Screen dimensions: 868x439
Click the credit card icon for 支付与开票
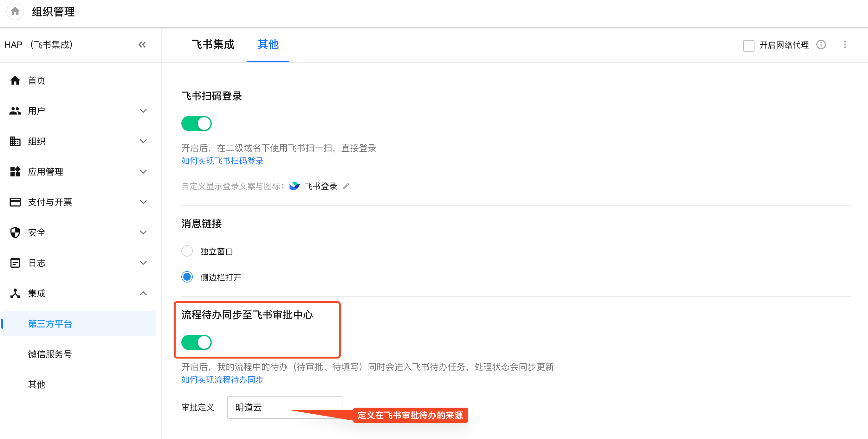point(15,202)
